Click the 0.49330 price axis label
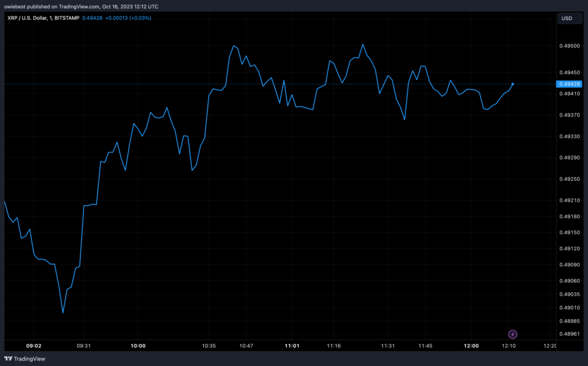 [x=569, y=137]
